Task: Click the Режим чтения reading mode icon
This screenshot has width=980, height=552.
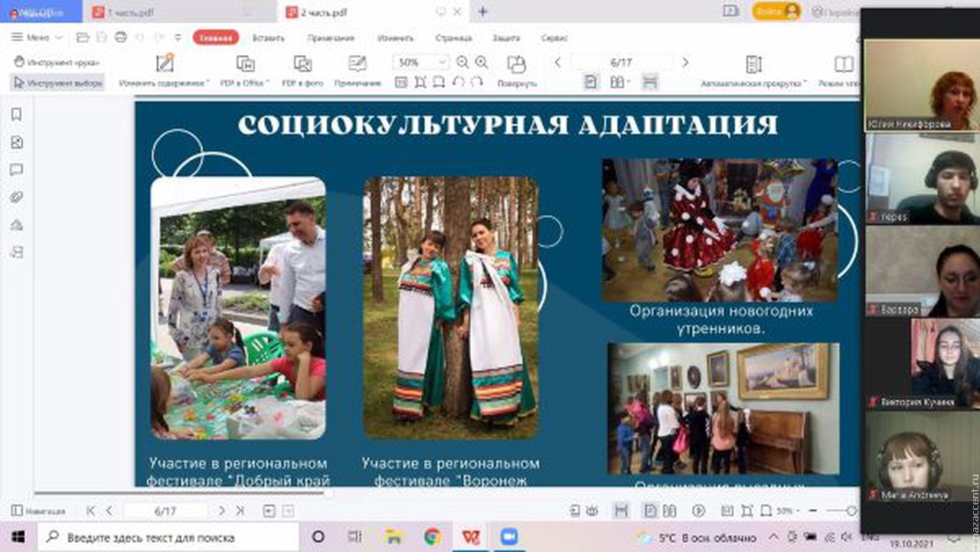Action: 844,64
